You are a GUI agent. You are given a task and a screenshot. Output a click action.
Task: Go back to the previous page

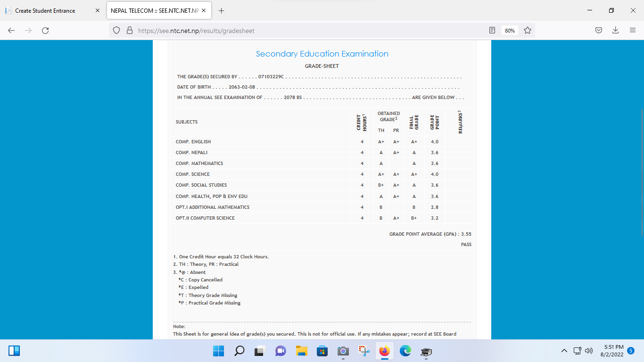click(x=11, y=31)
